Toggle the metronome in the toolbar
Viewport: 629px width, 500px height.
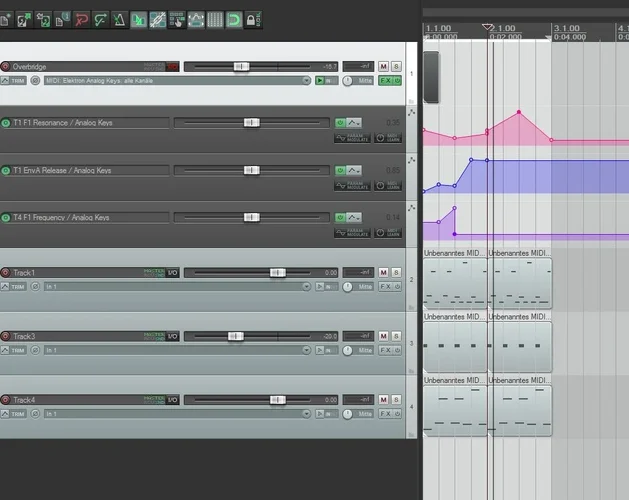coord(119,20)
